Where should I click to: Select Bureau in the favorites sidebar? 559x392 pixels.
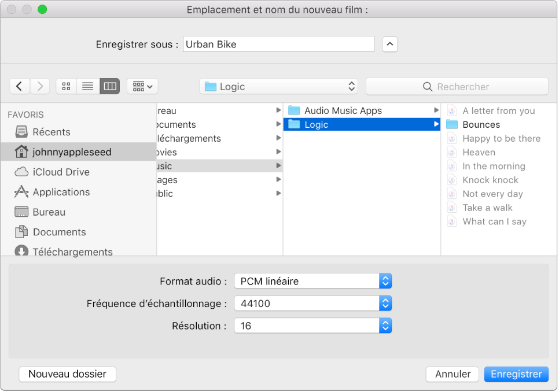49,212
